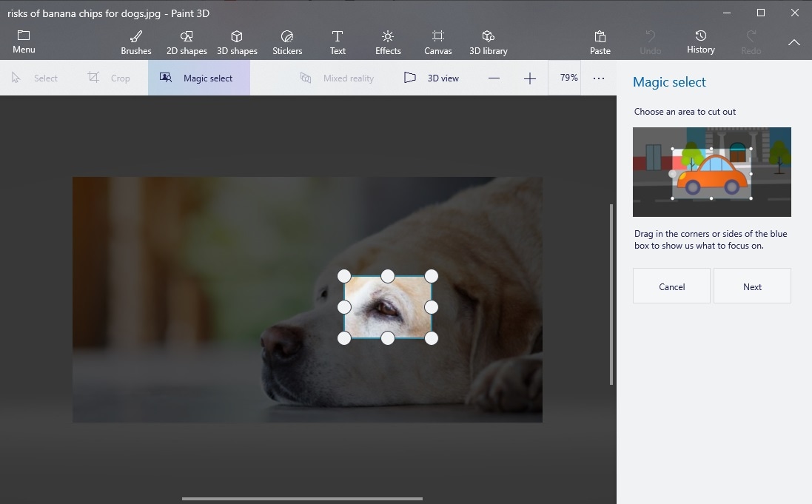Select the Brushes tool

pyautogui.click(x=136, y=42)
